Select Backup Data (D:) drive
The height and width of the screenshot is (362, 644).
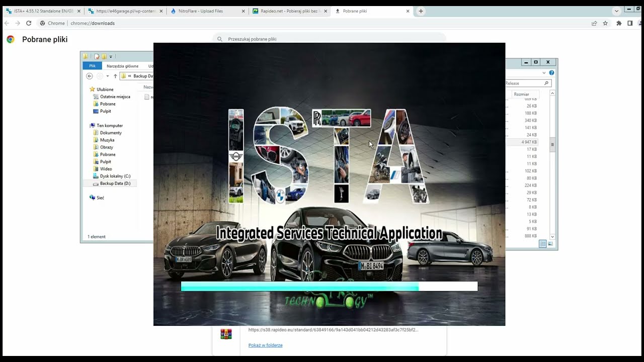(x=115, y=184)
